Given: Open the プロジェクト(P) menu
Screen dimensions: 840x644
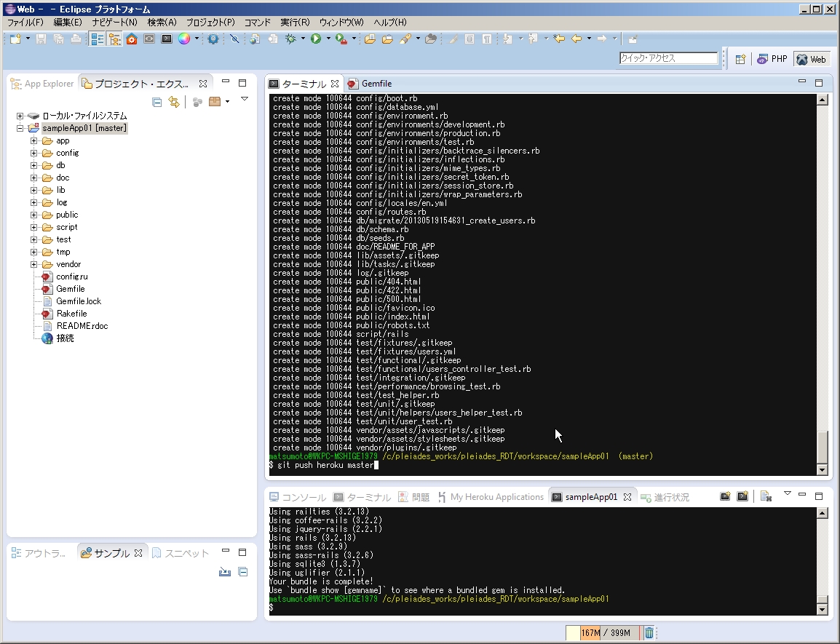Looking at the screenshot, I should click(210, 22).
